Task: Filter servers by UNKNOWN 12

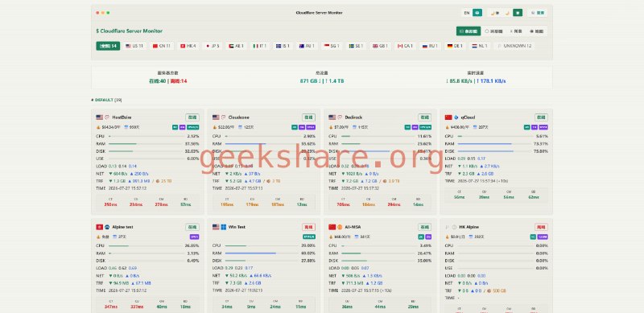Action: (514, 46)
